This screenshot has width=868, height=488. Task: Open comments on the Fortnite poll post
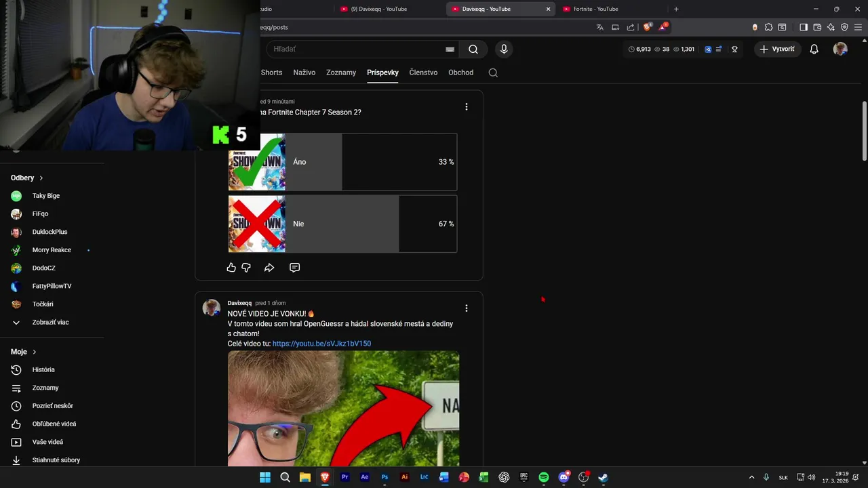[x=294, y=268]
